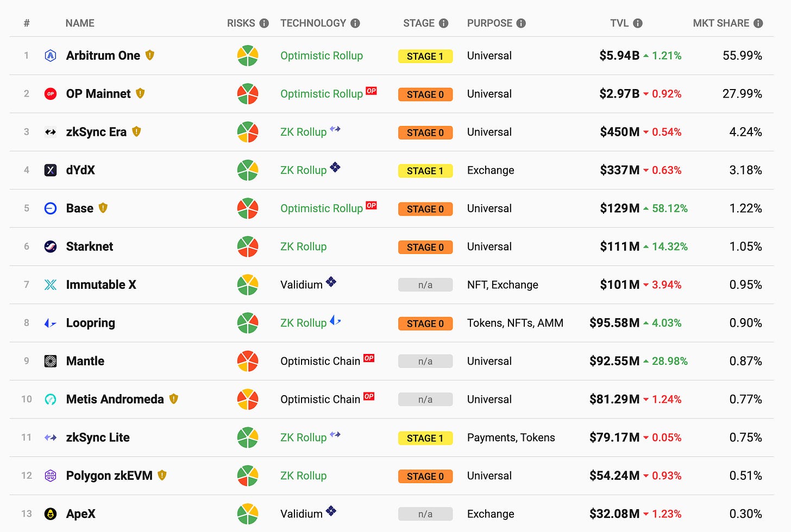This screenshot has height=532, width=791.
Task: Click the StarkEx badge in dYdX row
Action: tap(335, 167)
